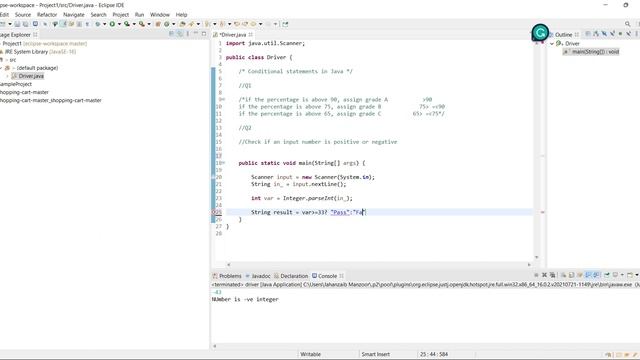Click the Save All toolbar icon

[25, 24]
